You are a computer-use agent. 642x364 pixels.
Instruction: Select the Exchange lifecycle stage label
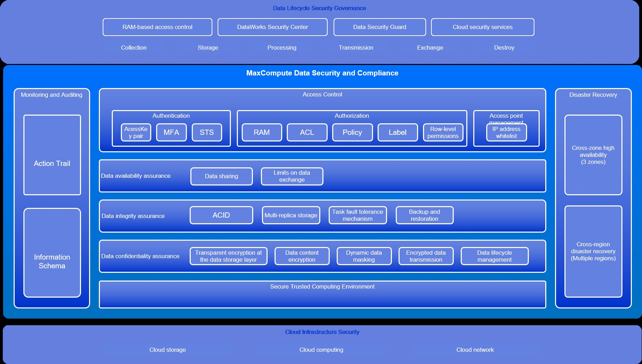click(430, 48)
